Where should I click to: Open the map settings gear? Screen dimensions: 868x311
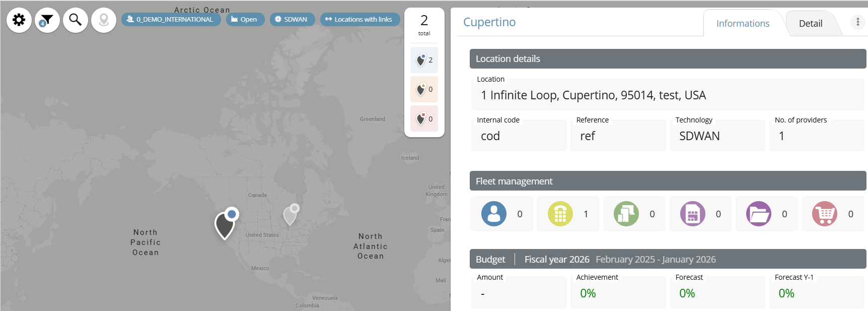click(x=19, y=20)
